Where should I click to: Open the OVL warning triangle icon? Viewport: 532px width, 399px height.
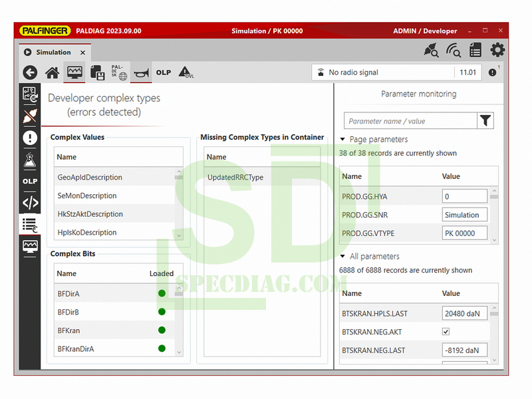(x=186, y=72)
